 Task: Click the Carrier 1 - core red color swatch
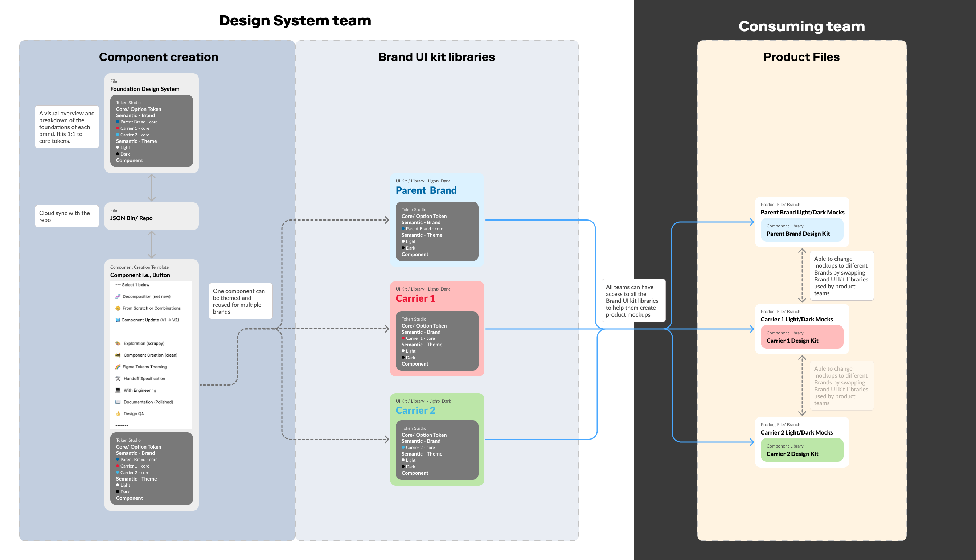pos(118,128)
